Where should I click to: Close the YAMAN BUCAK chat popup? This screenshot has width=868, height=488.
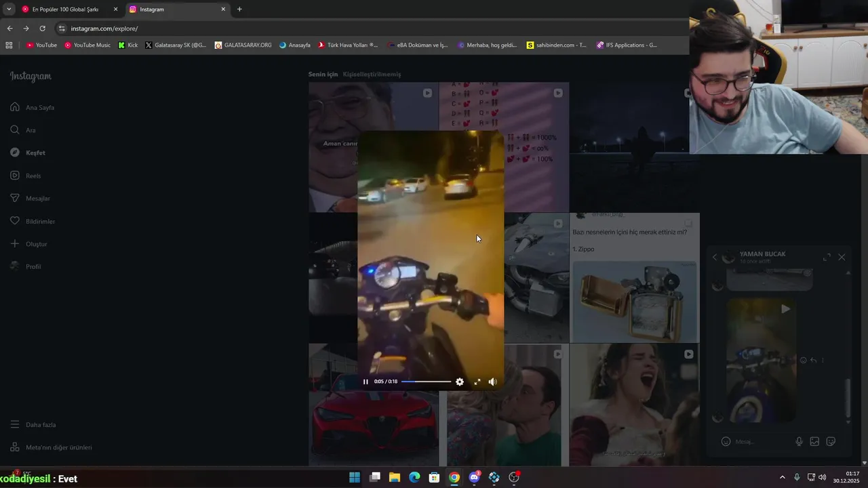click(842, 258)
